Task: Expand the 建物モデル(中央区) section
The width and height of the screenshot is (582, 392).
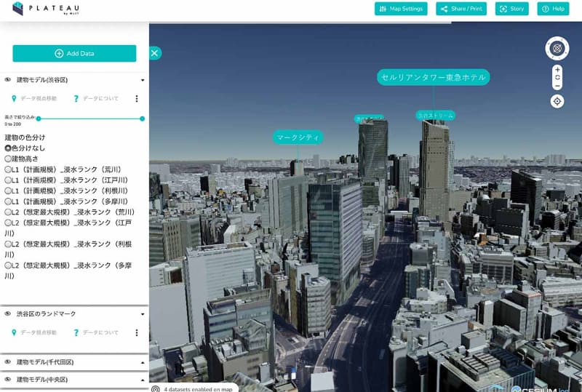Action: [x=143, y=380]
